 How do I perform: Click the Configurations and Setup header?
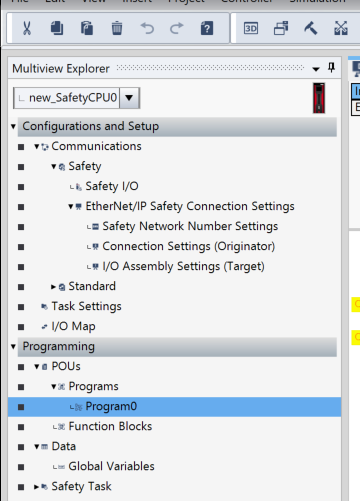point(177,127)
